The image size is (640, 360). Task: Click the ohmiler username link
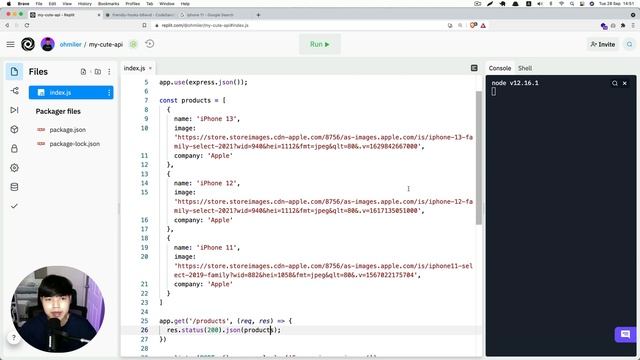[x=71, y=44]
